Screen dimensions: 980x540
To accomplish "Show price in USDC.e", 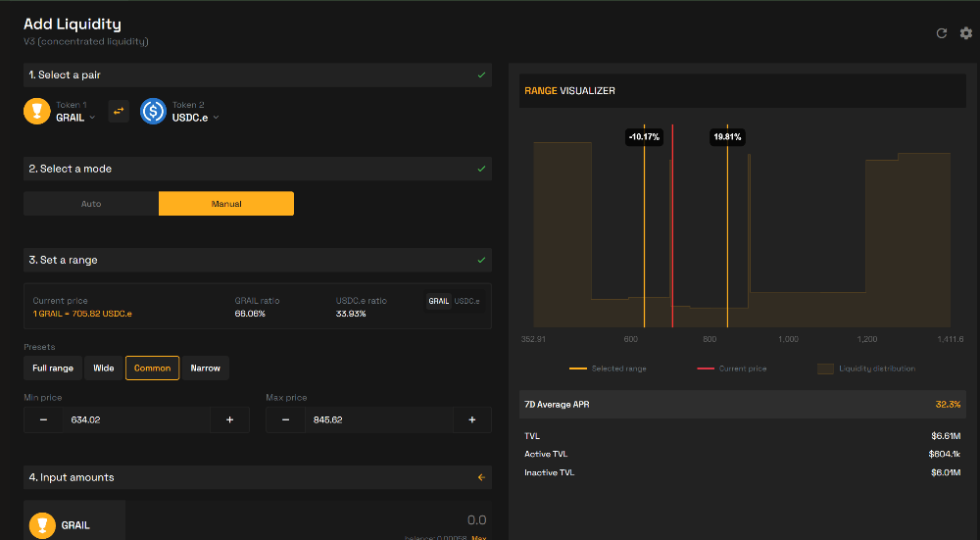I will (x=466, y=301).
